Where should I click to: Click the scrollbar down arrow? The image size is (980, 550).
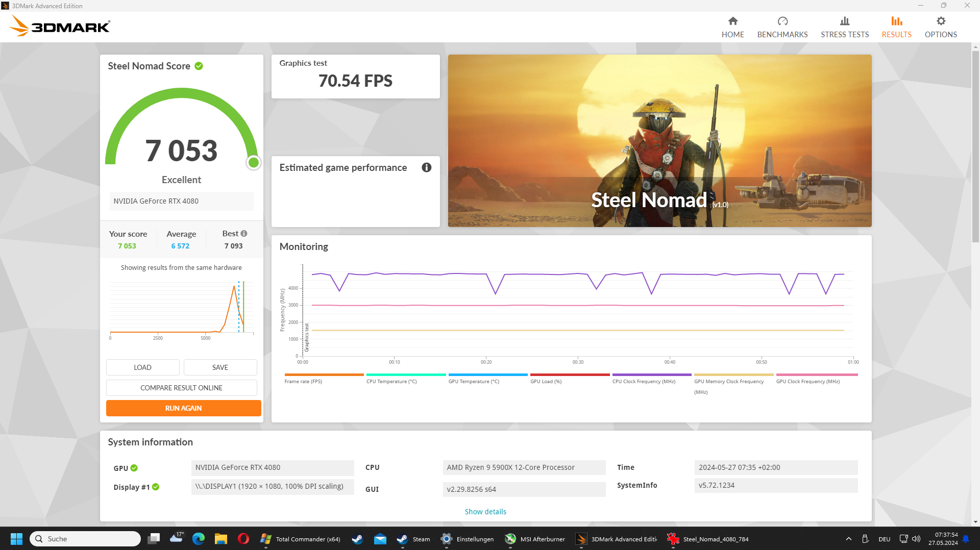pos(975,522)
